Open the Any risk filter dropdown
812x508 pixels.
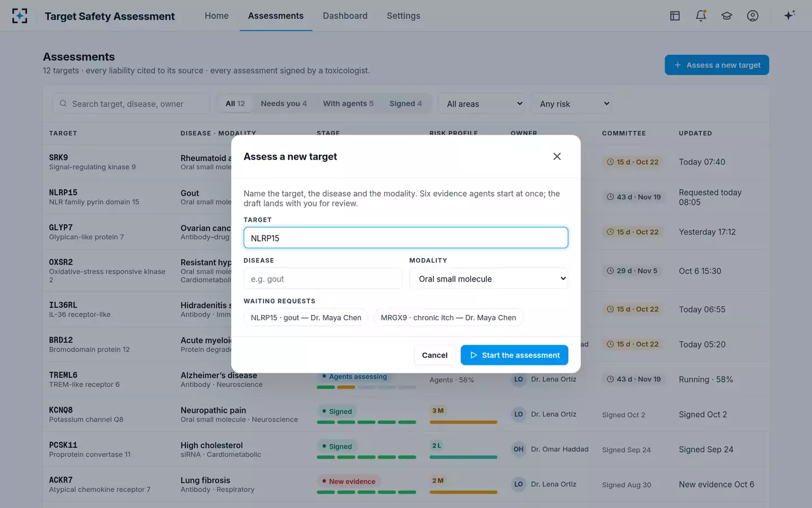[572, 104]
